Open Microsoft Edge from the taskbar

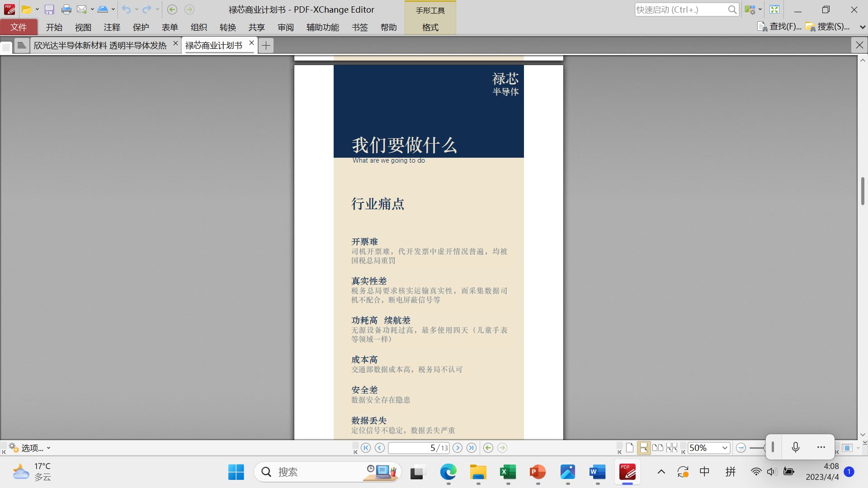tap(448, 472)
